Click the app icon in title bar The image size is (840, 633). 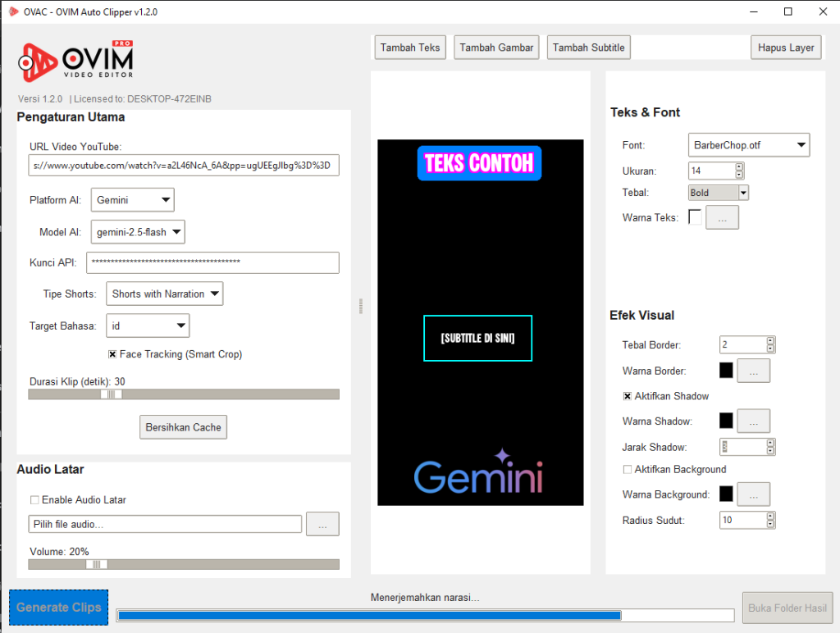click(13, 12)
